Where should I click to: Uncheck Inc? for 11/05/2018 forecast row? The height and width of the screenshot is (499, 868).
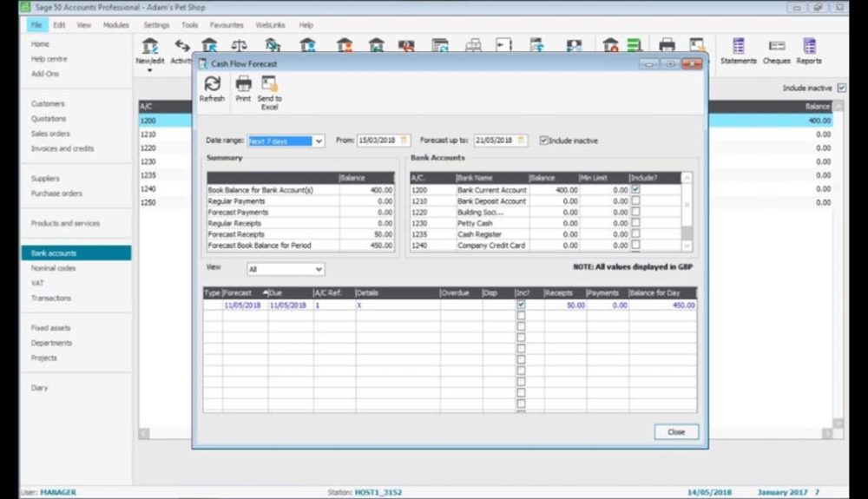pos(521,305)
